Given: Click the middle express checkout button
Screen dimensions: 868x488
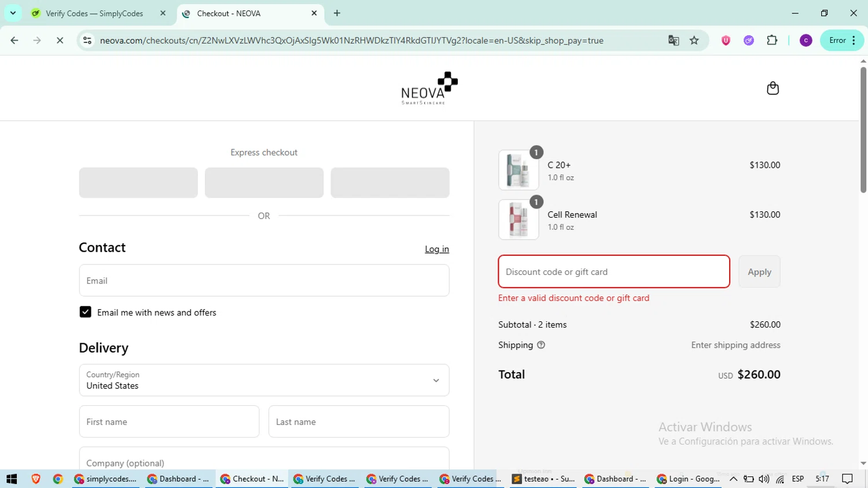Looking at the screenshot, I should pos(264,183).
